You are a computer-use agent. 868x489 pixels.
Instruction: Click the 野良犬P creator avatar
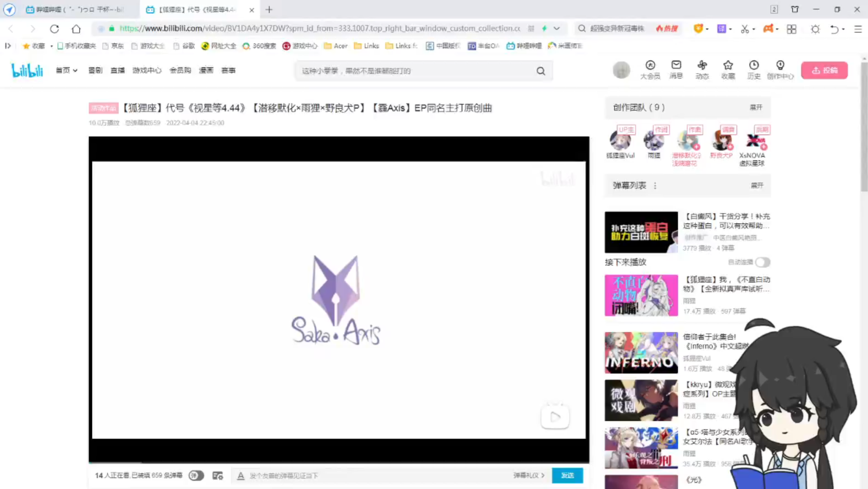click(x=721, y=140)
